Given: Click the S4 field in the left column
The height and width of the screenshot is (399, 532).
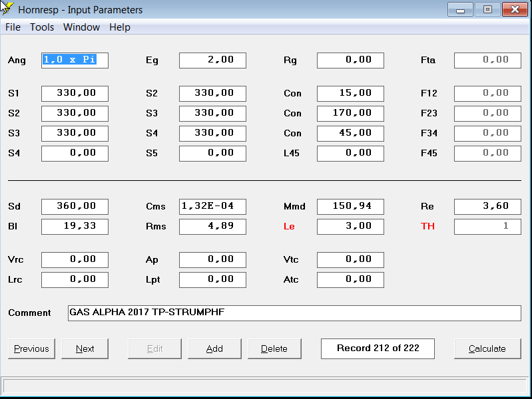Looking at the screenshot, I should (x=75, y=154).
